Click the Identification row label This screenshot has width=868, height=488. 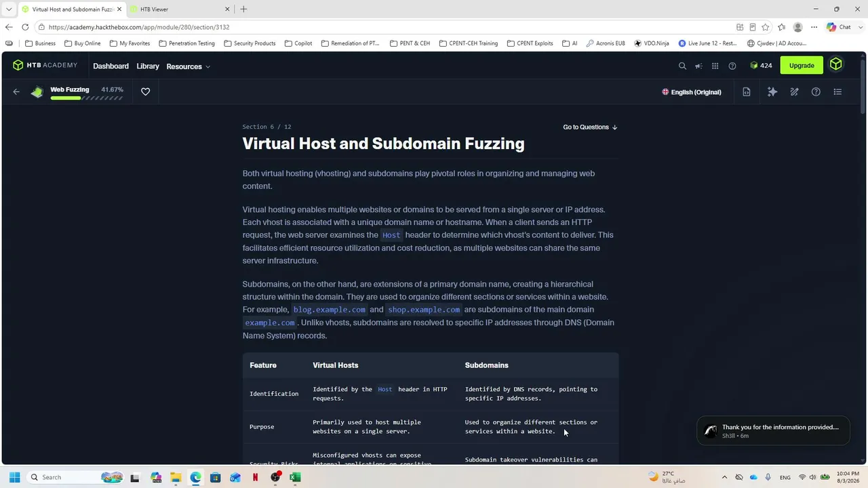(x=274, y=394)
